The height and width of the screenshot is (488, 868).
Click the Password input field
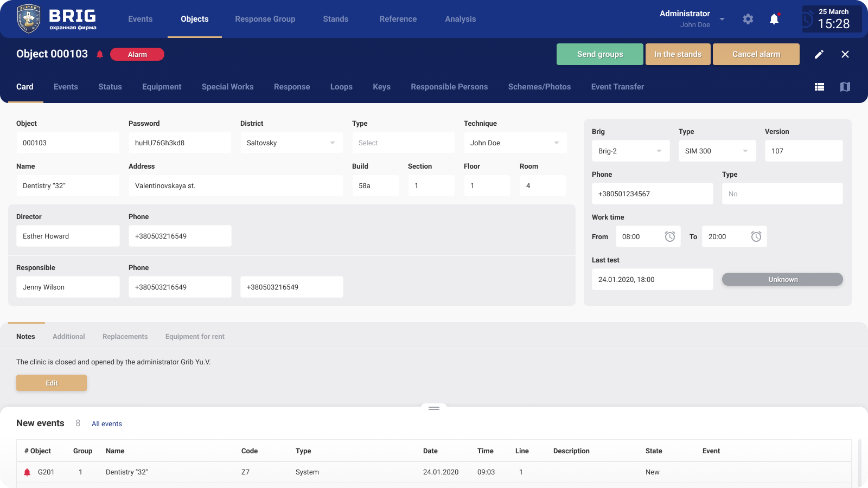(x=180, y=143)
